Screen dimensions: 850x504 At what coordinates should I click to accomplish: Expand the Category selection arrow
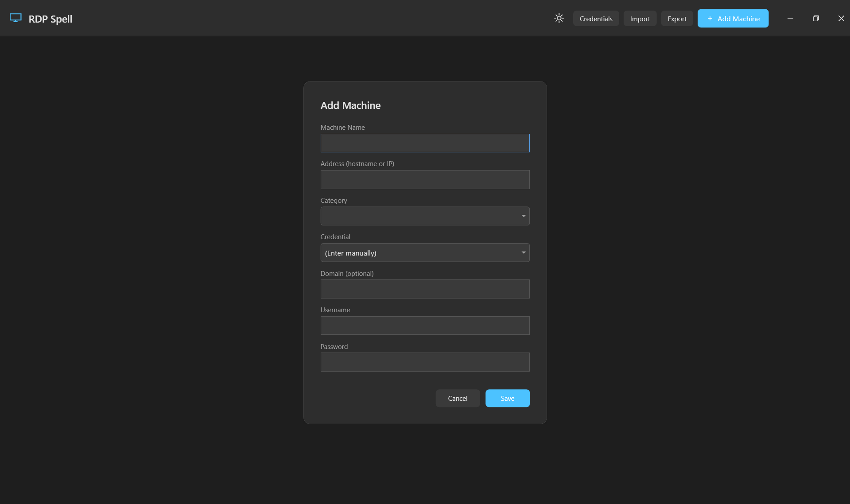(x=523, y=216)
